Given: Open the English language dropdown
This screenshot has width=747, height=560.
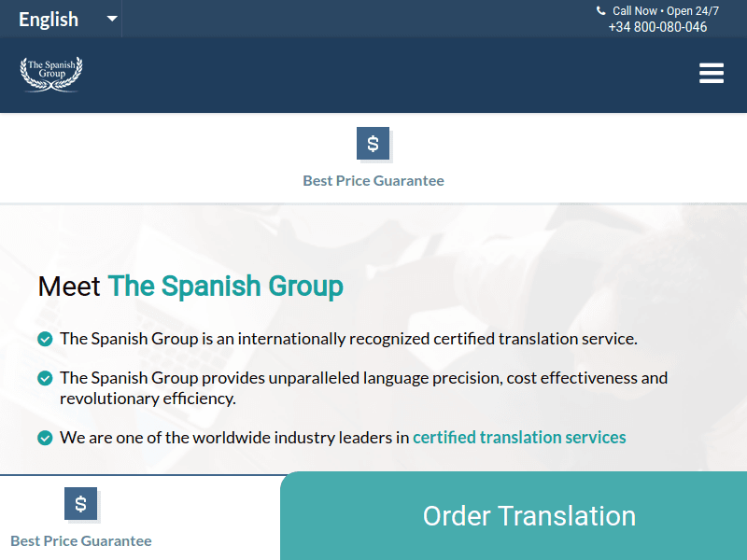Looking at the screenshot, I should pyautogui.click(x=49, y=19).
